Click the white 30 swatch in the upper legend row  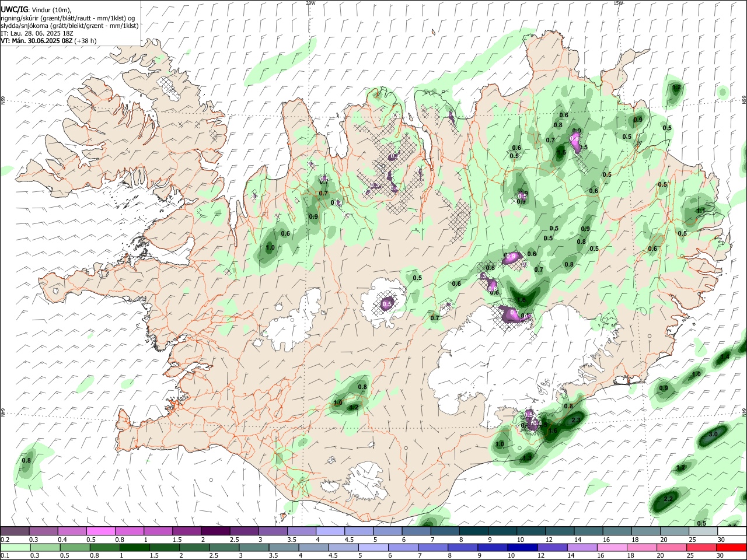tap(732, 531)
